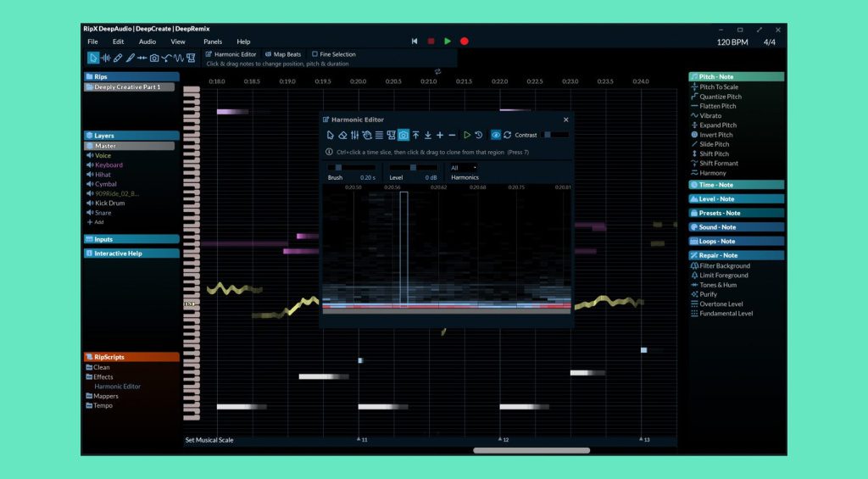
Task: Mute the Kick Drum layer speaker icon
Action: point(90,203)
